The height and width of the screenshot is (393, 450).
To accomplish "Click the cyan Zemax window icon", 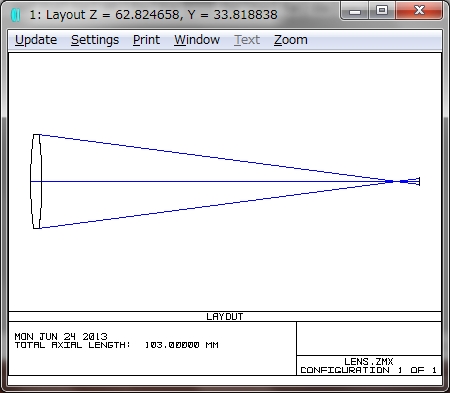I will (x=16, y=15).
